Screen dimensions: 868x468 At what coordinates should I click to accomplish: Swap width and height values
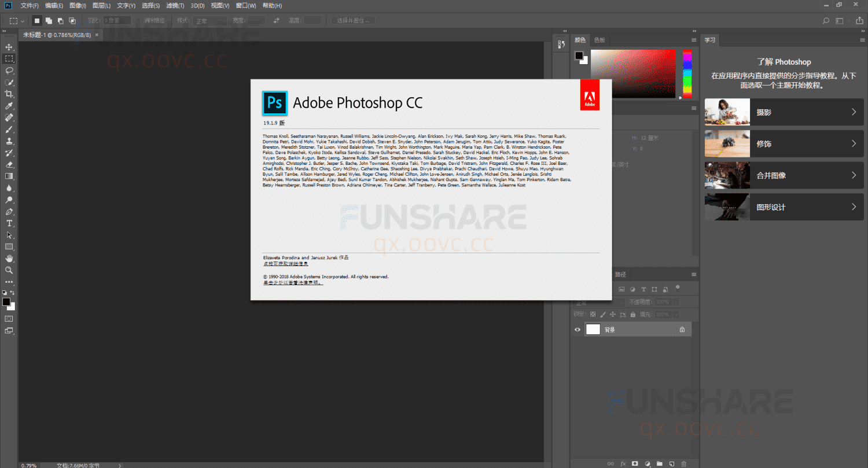276,21
